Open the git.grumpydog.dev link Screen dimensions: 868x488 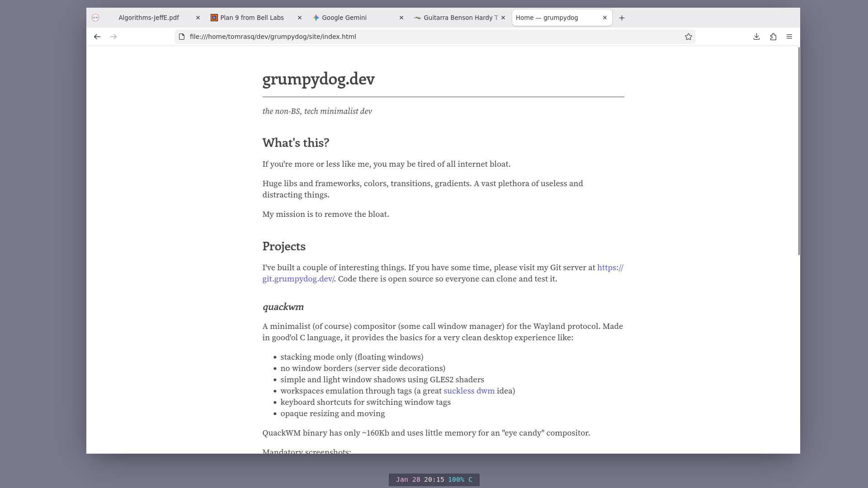(298, 279)
